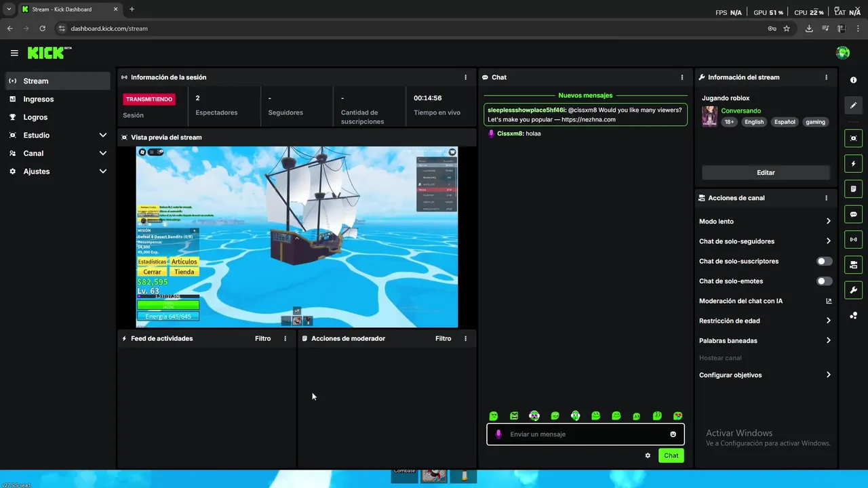This screenshot has width=868, height=488.
Task: Open Chat panel three-dot menu
Action: point(682,77)
